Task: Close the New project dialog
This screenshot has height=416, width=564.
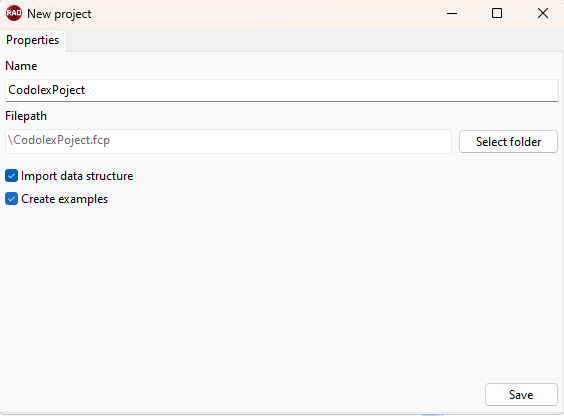Action: (542, 14)
